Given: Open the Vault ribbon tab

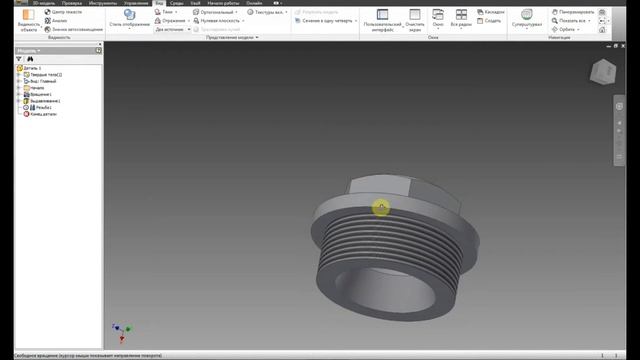Looking at the screenshot, I should 195,3.
